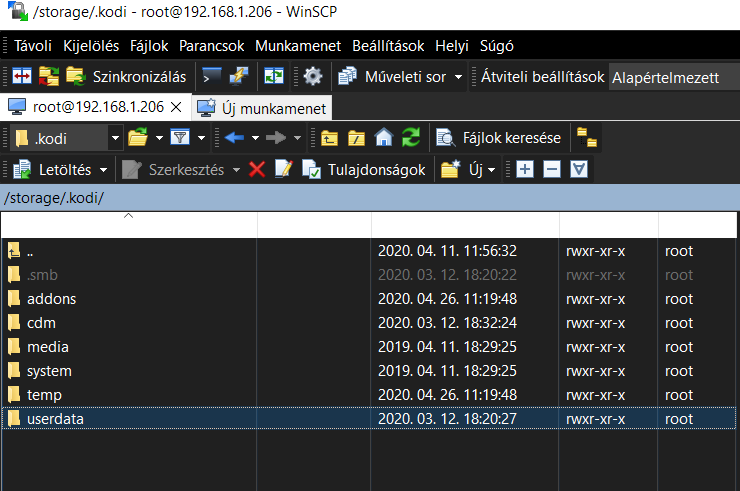Screen dimensions: 740x491
Task: Click the Letöltés download button
Action: tap(52, 169)
